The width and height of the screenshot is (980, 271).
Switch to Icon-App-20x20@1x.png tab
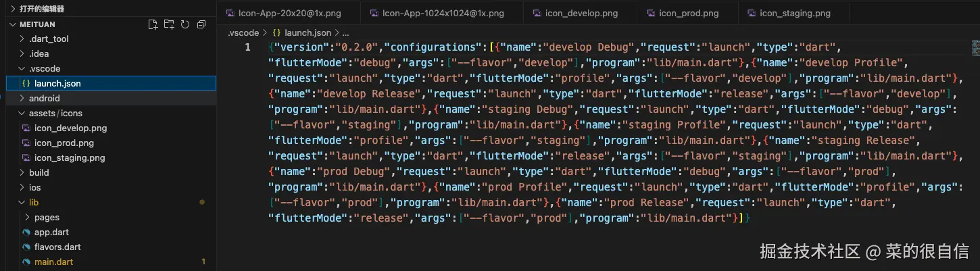coord(289,13)
